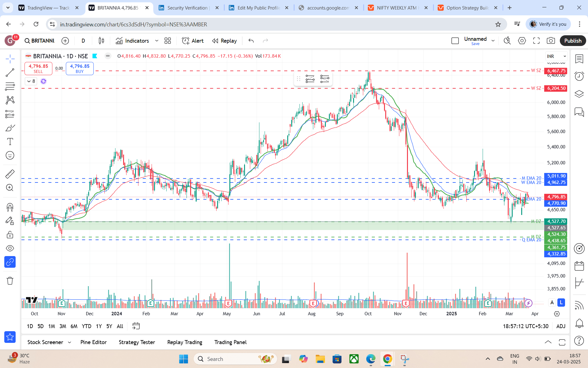Open the notifications bell
Screen dimensions: 588x368
point(579,323)
